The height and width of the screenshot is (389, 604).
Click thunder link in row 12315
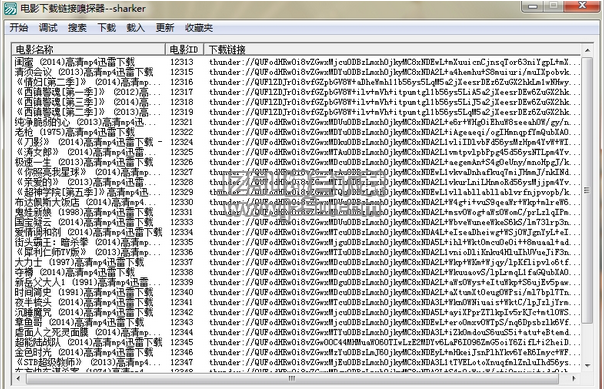[x=394, y=72]
